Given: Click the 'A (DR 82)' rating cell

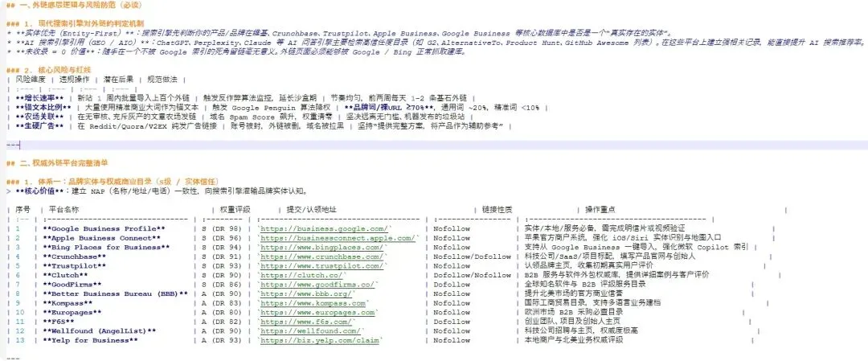Looking at the screenshot, I should 222,322.
